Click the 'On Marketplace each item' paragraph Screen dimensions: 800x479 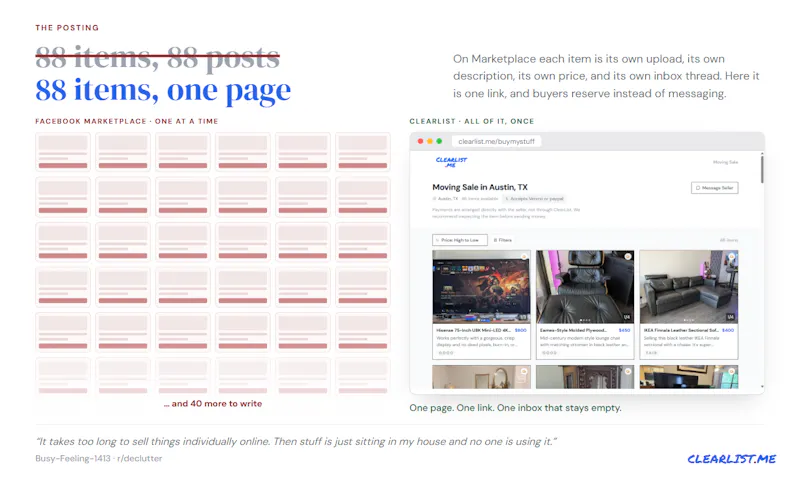[x=606, y=76]
